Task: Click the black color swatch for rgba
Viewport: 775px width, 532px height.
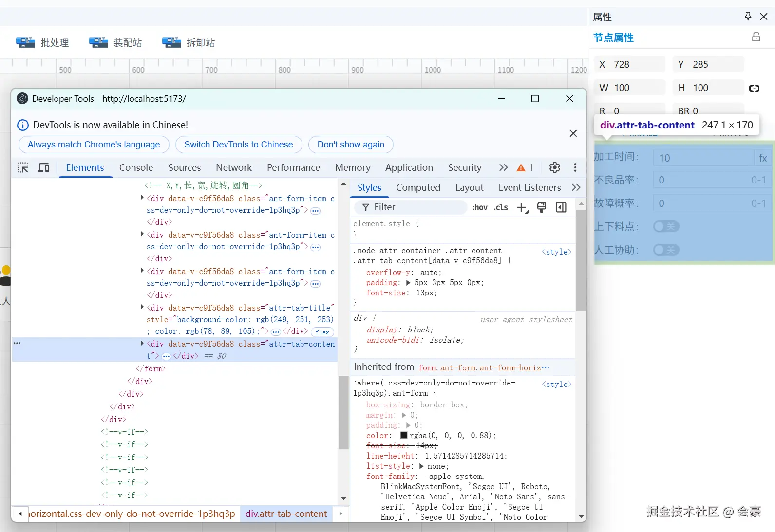Action: point(403,436)
